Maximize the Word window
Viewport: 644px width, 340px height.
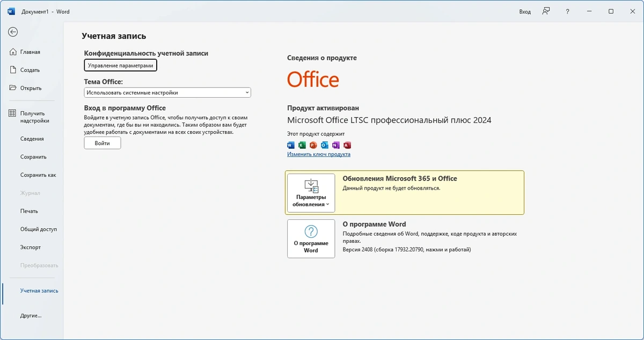(611, 11)
